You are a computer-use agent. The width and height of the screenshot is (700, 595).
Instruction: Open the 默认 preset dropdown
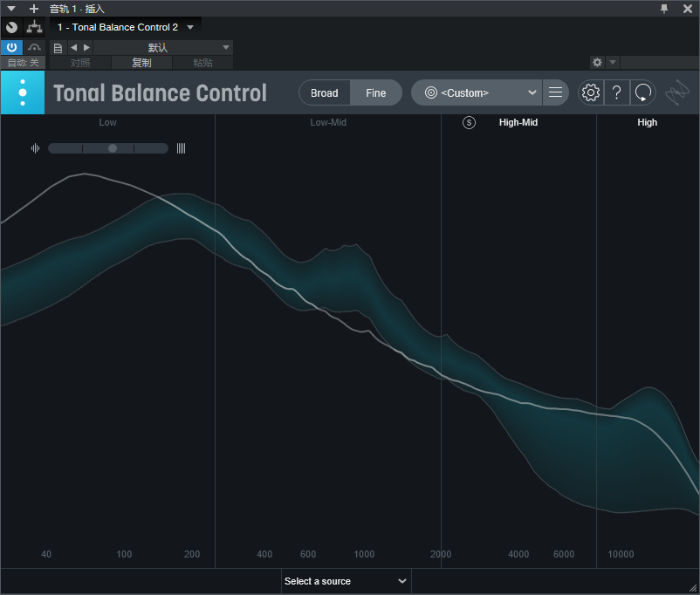coord(163,47)
